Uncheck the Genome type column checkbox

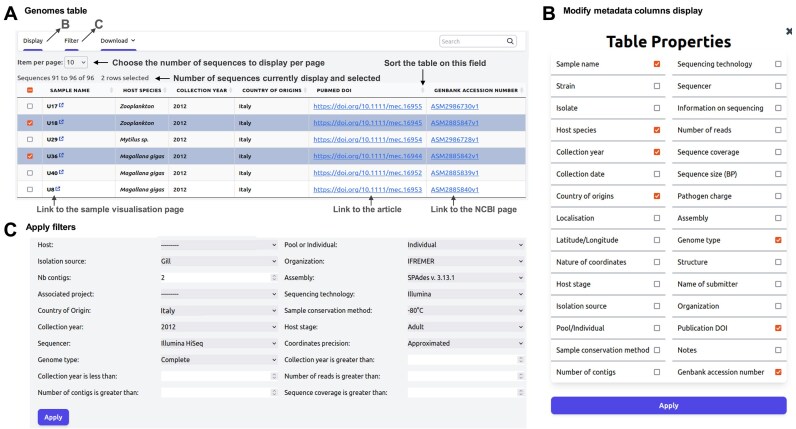pyautogui.click(x=778, y=240)
